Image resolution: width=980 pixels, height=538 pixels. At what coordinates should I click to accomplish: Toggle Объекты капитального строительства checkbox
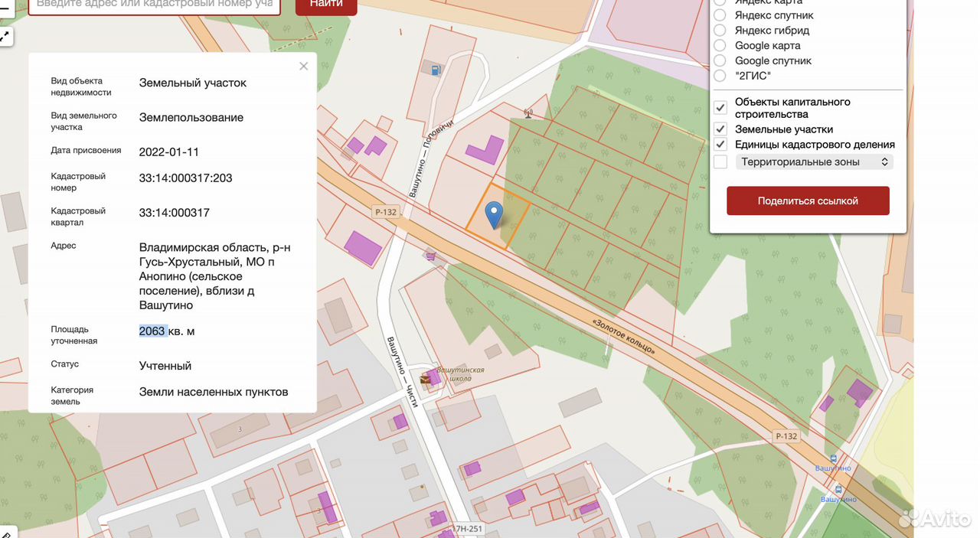(x=720, y=108)
